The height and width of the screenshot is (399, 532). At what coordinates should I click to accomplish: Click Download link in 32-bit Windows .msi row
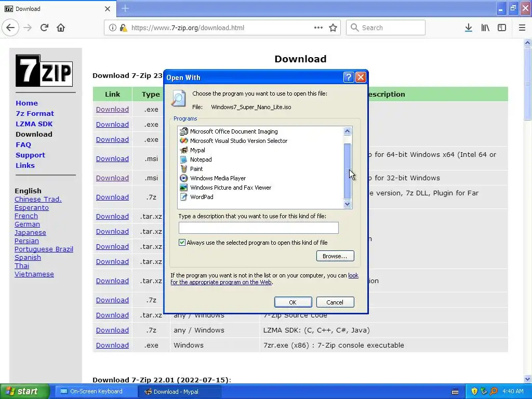[x=112, y=178]
